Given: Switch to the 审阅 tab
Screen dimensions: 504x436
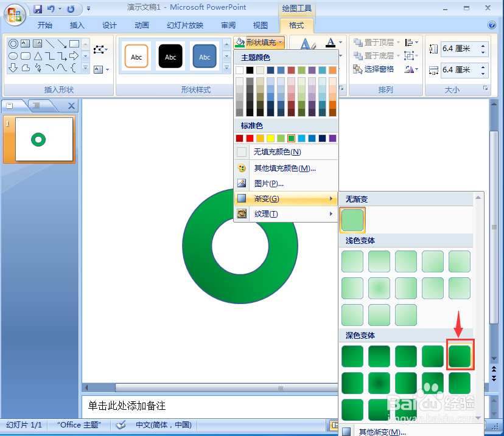Looking at the screenshot, I should click(228, 26).
